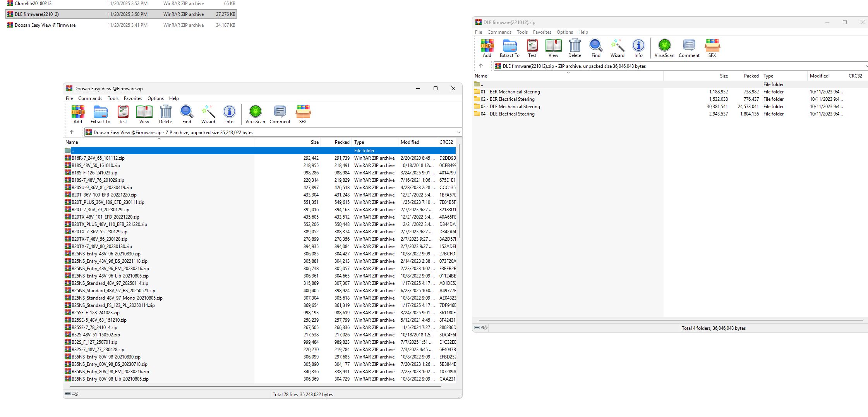Click the up-level navigation arrow
This screenshot has height=417, width=868.
click(72, 132)
